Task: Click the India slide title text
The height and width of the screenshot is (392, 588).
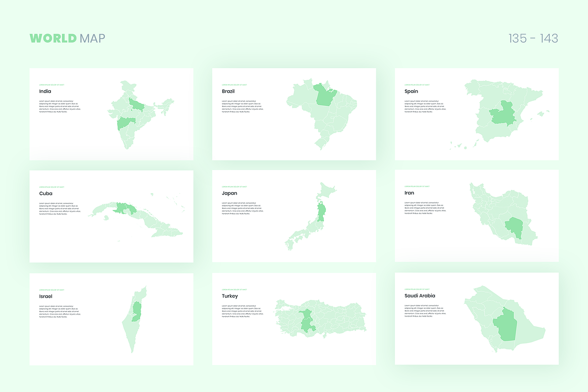Action: click(45, 91)
